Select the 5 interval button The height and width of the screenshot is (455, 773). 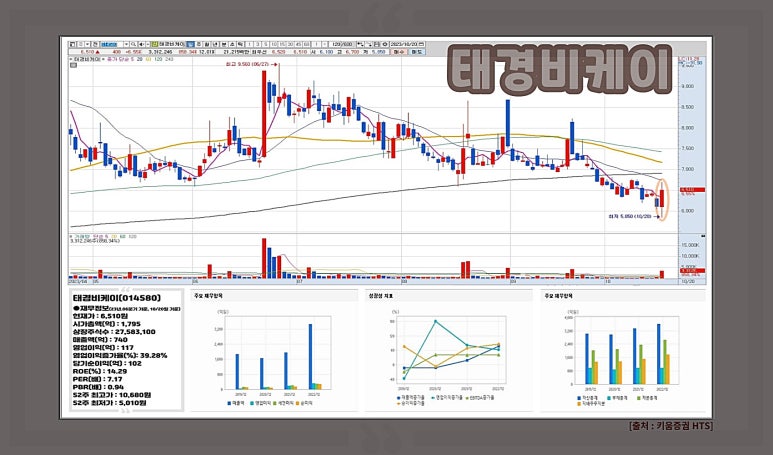tap(266, 44)
